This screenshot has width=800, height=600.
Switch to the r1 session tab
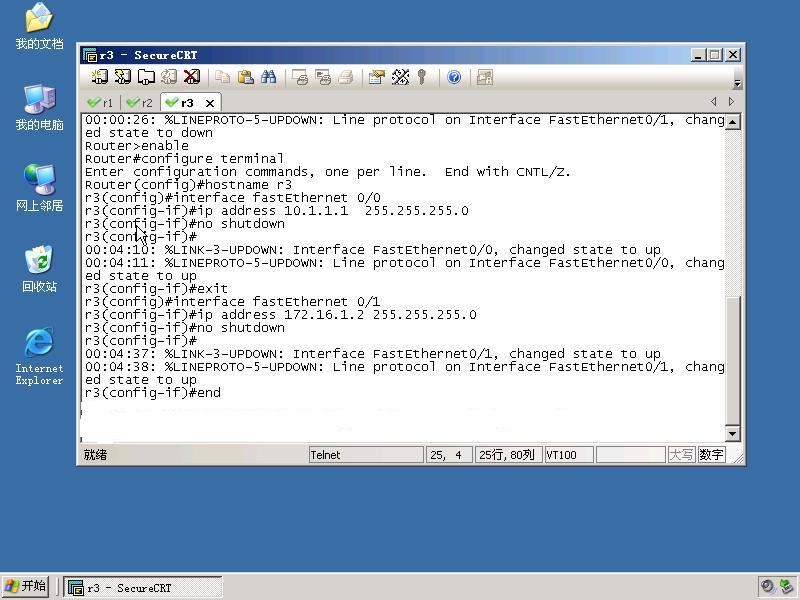tap(101, 103)
